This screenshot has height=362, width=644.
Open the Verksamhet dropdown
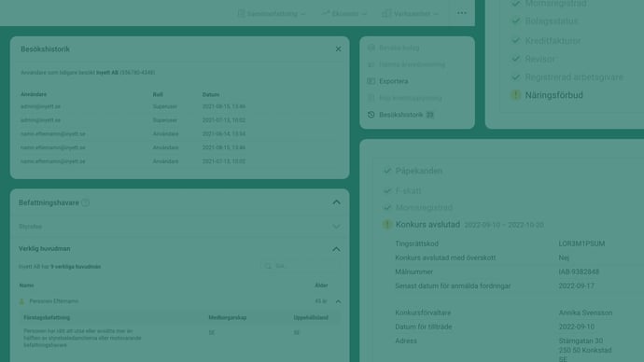pos(411,14)
